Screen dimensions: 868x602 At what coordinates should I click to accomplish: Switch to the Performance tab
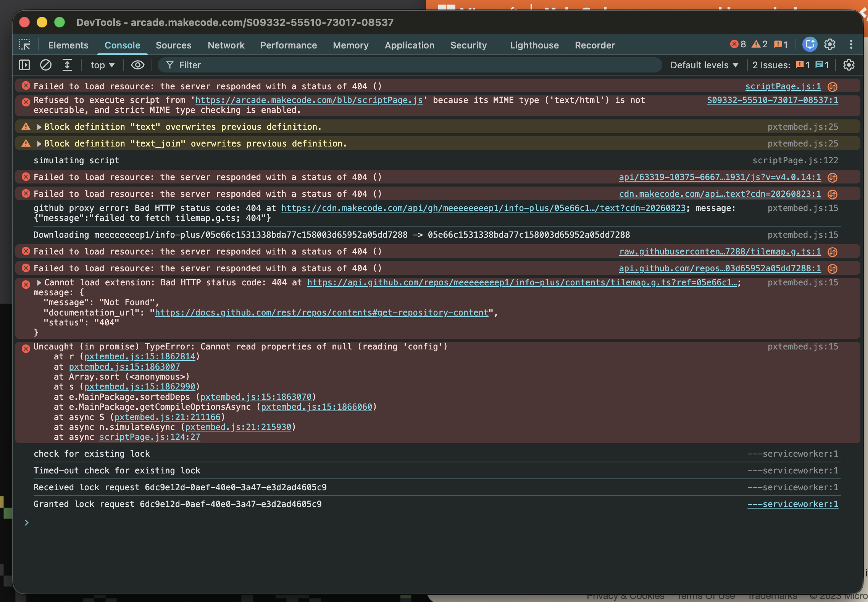(x=289, y=45)
